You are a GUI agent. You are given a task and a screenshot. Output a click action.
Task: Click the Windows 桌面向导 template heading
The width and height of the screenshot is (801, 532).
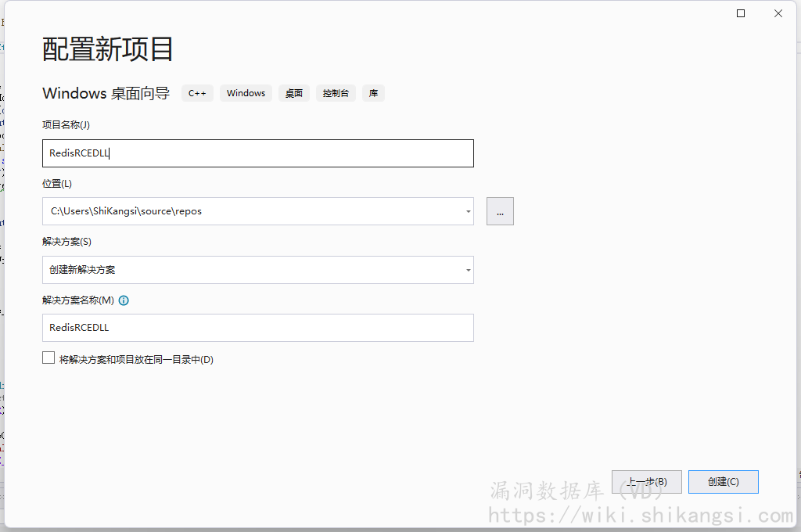106,93
